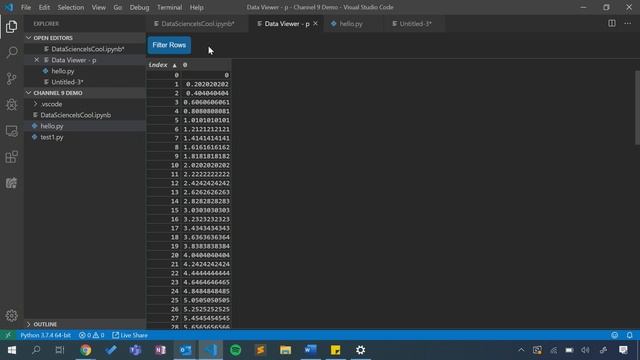This screenshot has width=640, height=360.
Task: Open Sticky Notes from taskbar
Action: [336, 350]
